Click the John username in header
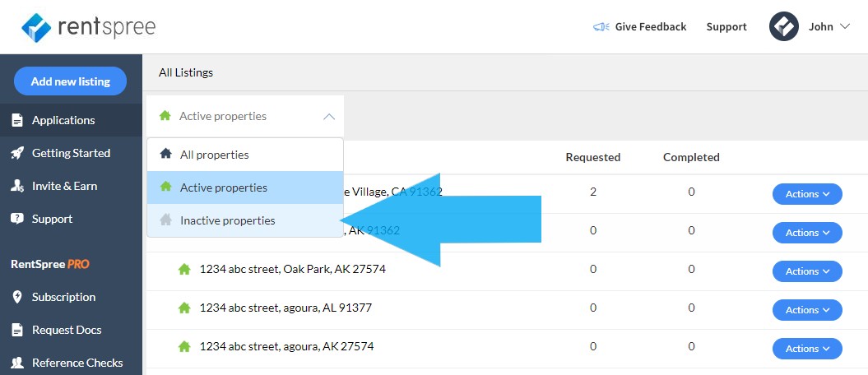 point(820,26)
